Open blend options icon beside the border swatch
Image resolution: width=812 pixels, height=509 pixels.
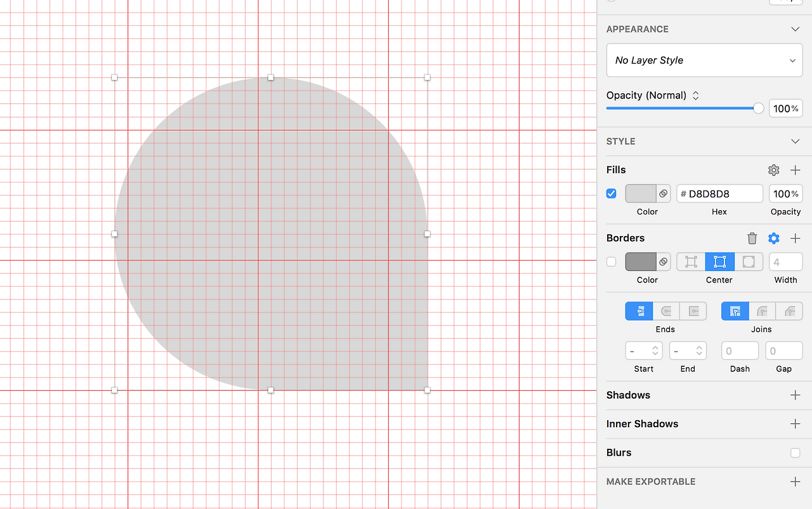point(663,261)
